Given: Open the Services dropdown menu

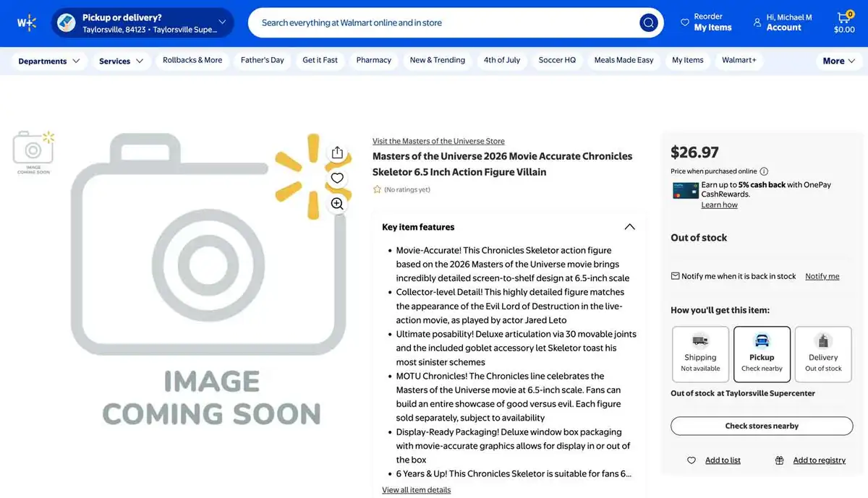Looking at the screenshot, I should pos(121,61).
